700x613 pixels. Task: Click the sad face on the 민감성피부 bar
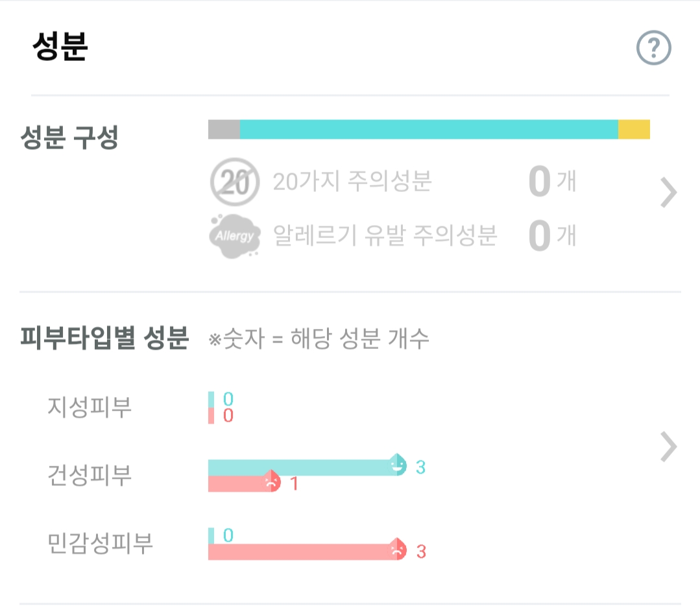pyautogui.click(x=397, y=550)
